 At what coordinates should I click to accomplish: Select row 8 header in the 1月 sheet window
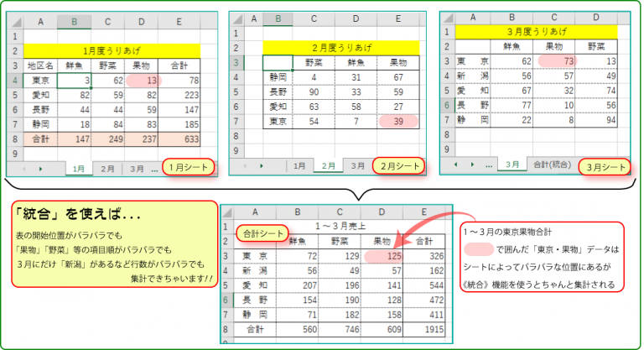[15, 139]
